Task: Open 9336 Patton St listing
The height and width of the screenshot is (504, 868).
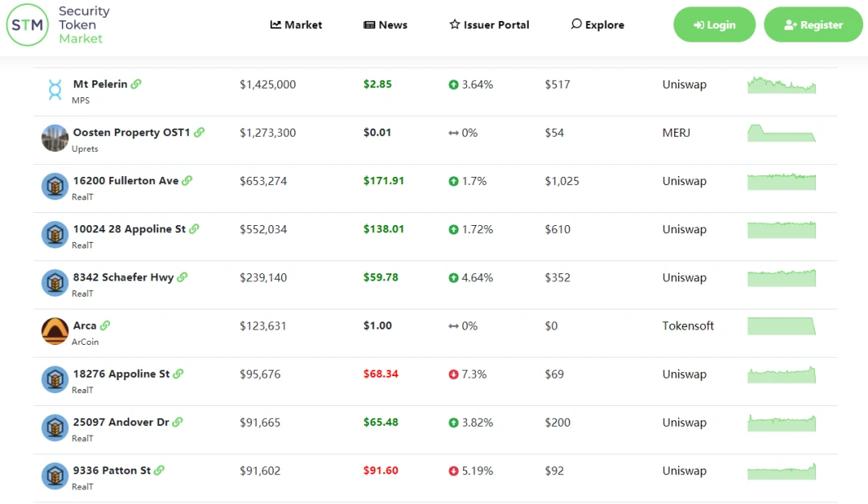Action: point(112,470)
